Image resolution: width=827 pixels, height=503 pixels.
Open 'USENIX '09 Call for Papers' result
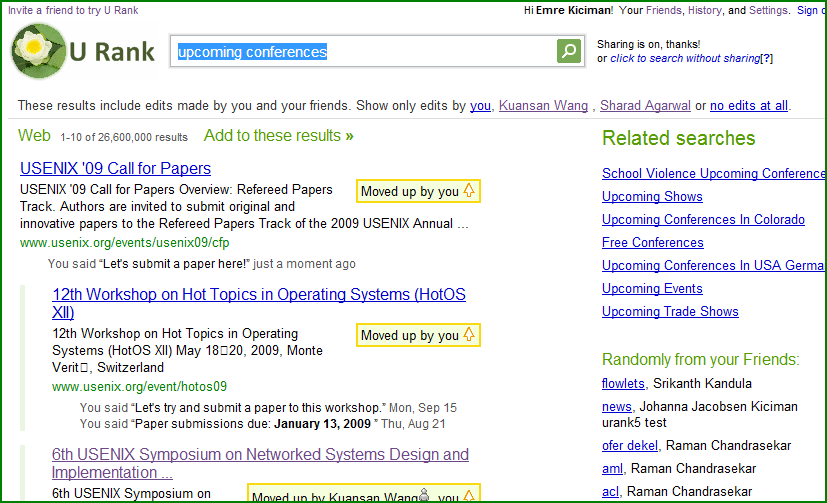(116, 168)
